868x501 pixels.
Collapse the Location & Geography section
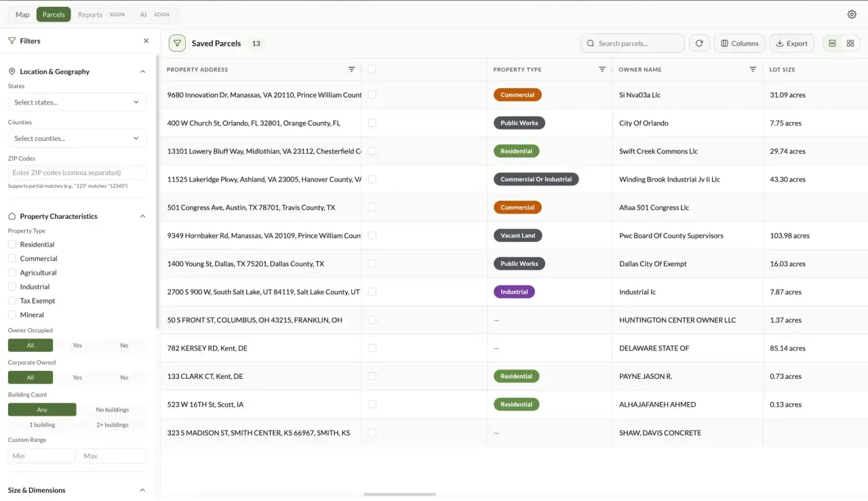pyautogui.click(x=142, y=71)
